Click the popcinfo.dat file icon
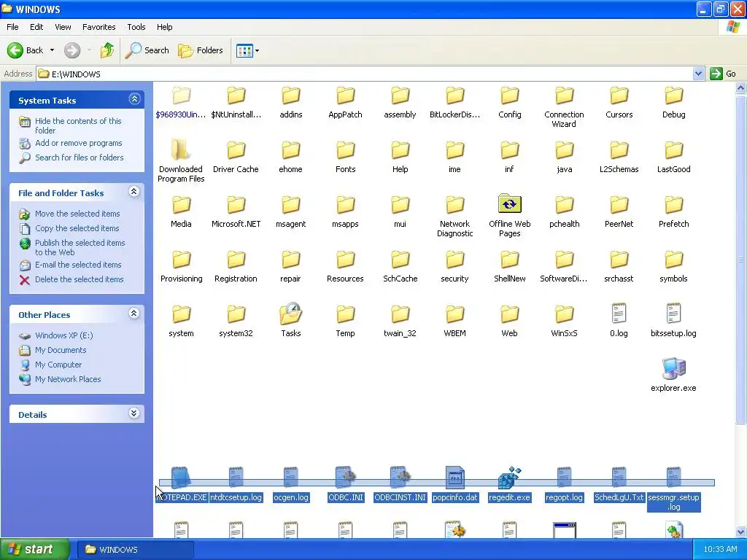The height and width of the screenshot is (560, 747). pos(454,478)
